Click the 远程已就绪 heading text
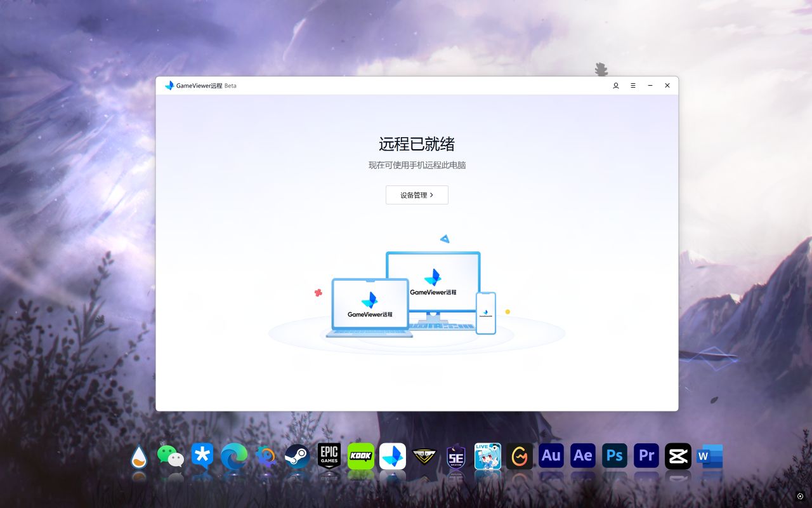The width and height of the screenshot is (812, 508). coord(417,144)
